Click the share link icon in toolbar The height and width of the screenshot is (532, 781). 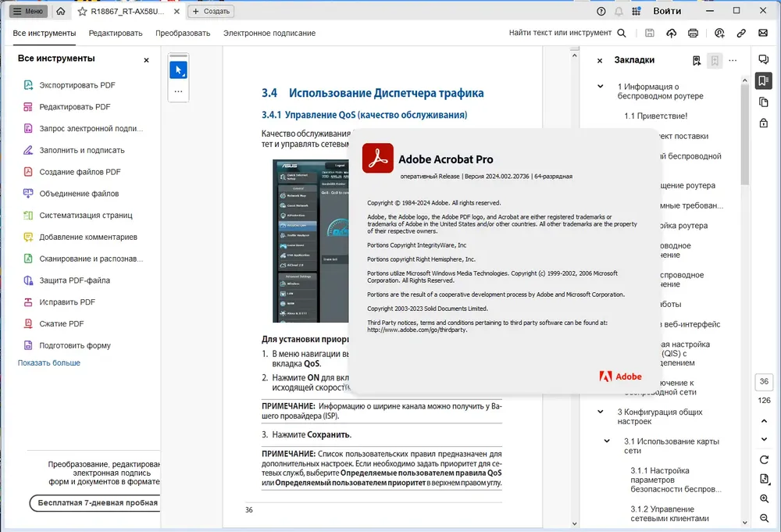(x=741, y=33)
